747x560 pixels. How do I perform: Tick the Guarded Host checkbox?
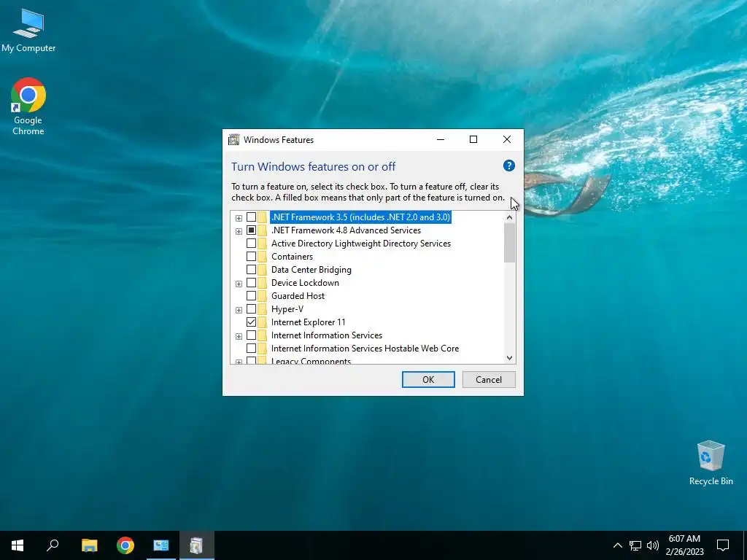(251, 296)
